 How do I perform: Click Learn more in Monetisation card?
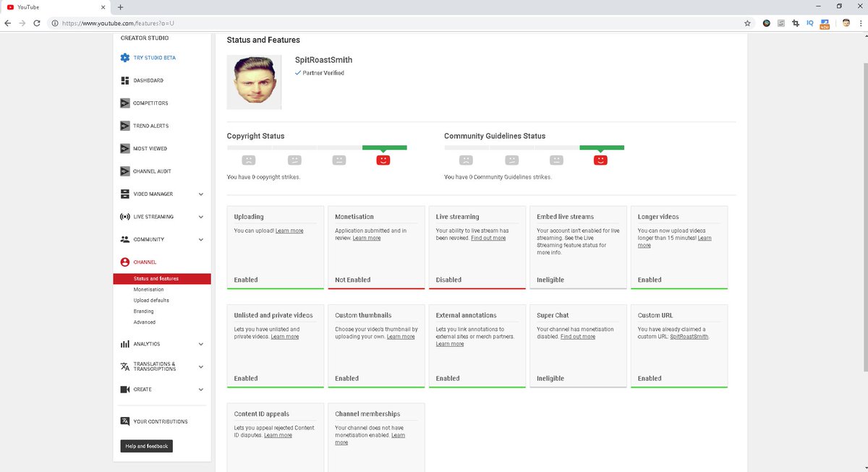[x=367, y=238]
